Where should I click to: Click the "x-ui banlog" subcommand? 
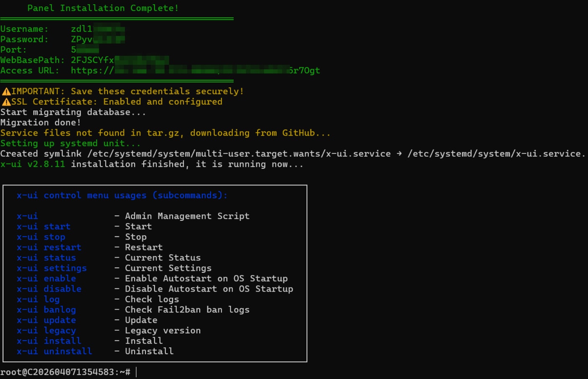click(46, 310)
